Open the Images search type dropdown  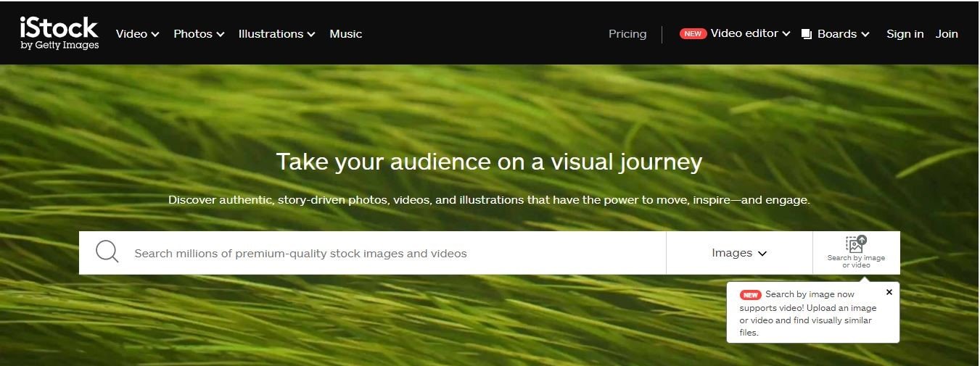coord(739,253)
